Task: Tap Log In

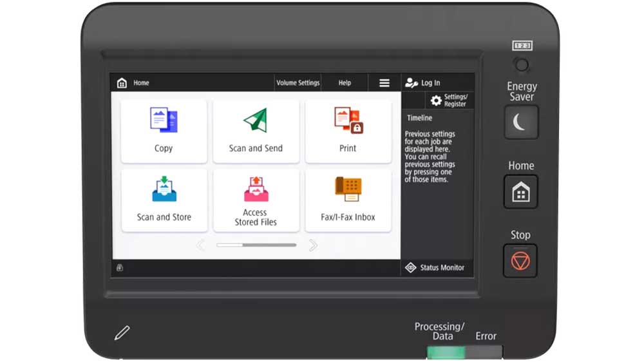Action: tap(423, 83)
